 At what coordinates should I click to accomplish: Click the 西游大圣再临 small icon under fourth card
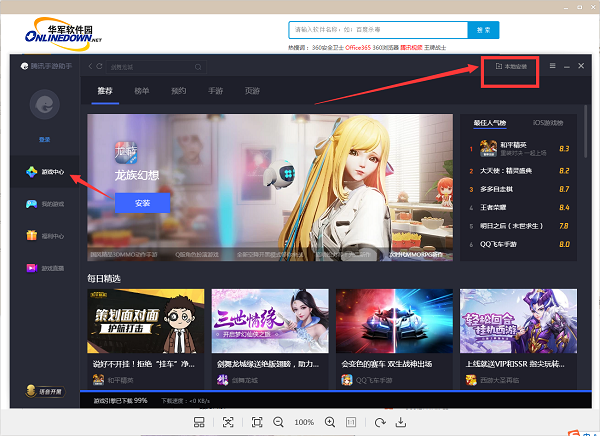(x=471, y=380)
